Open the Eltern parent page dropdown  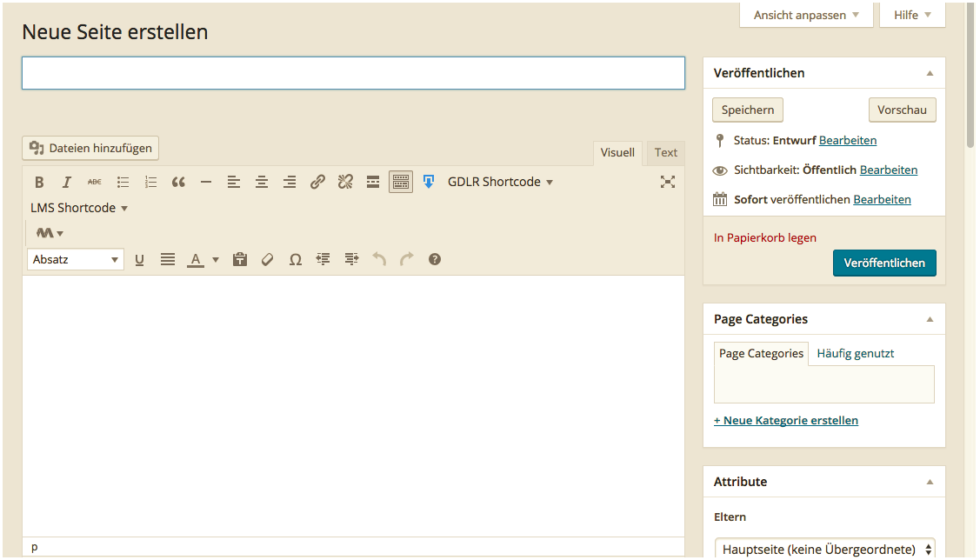(824, 549)
